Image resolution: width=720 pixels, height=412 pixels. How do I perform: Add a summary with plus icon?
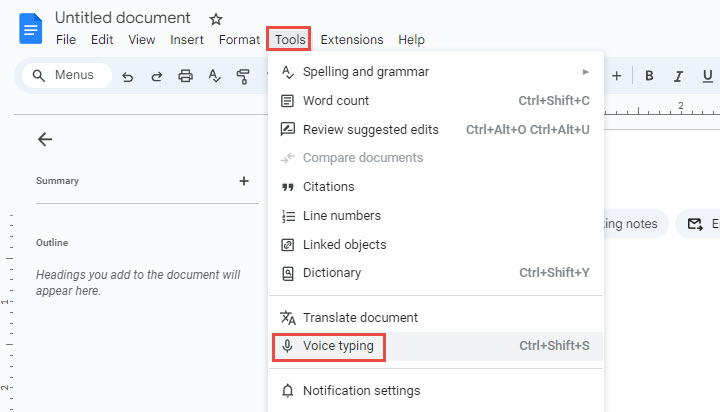point(244,181)
